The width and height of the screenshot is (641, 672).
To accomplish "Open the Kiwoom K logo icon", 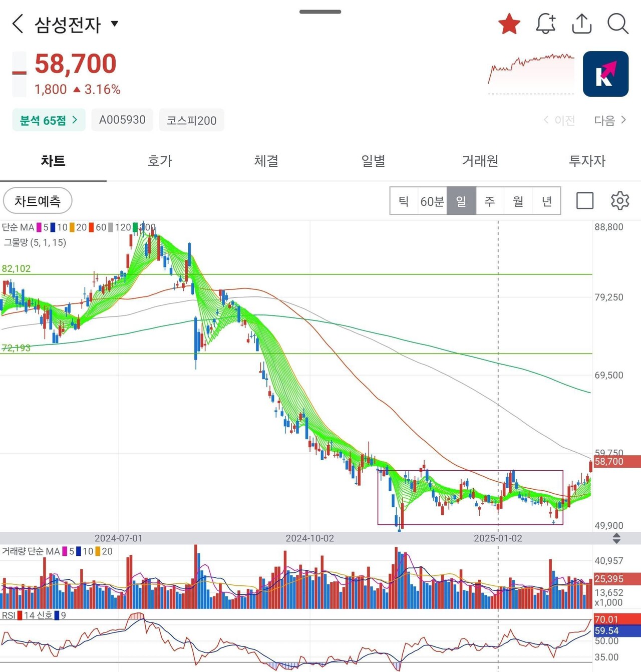I will pos(605,74).
